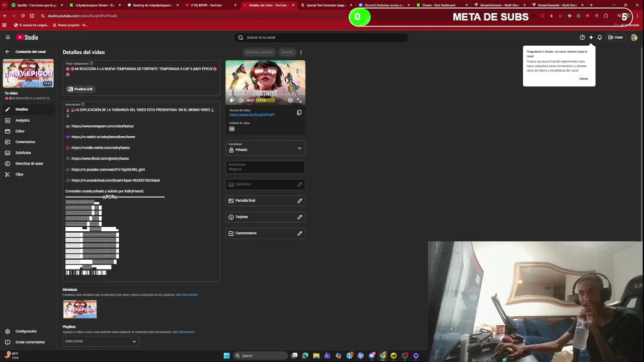Image resolution: width=644 pixels, height=362 pixels.
Task: Open Discord from the taskbar
Action: pyautogui.click(x=371, y=355)
